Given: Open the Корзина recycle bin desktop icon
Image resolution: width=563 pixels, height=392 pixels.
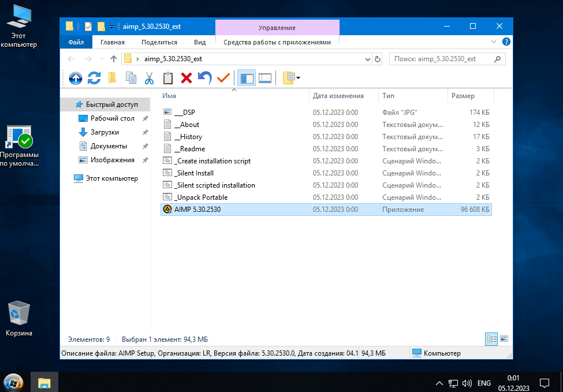Looking at the screenshot, I should click(x=18, y=318).
